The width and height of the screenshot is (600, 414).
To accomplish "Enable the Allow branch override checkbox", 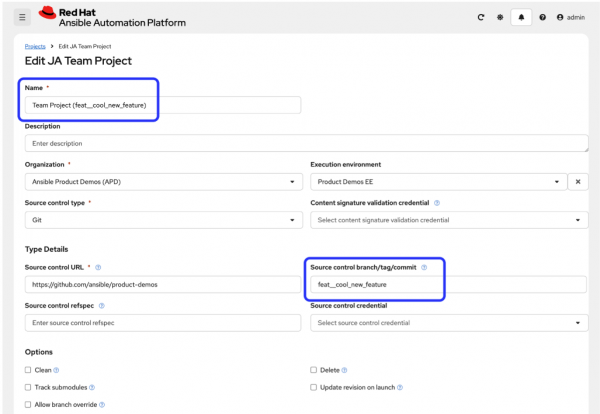I will pyautogui.click(x=28, y=404).
